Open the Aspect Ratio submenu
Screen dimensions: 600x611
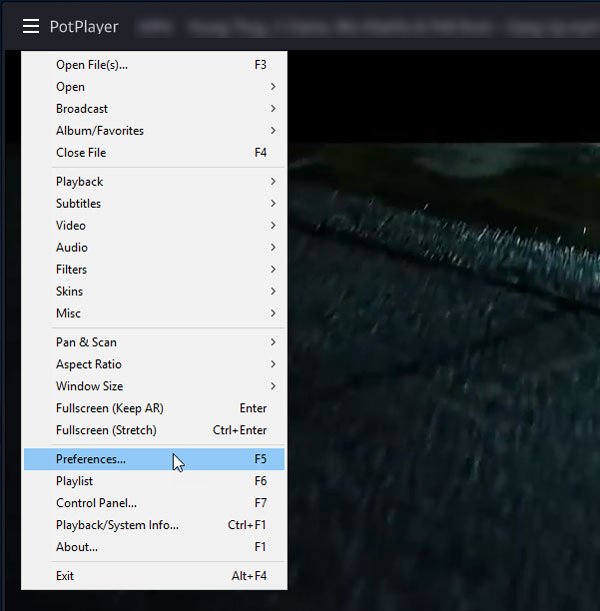(89, 365)
